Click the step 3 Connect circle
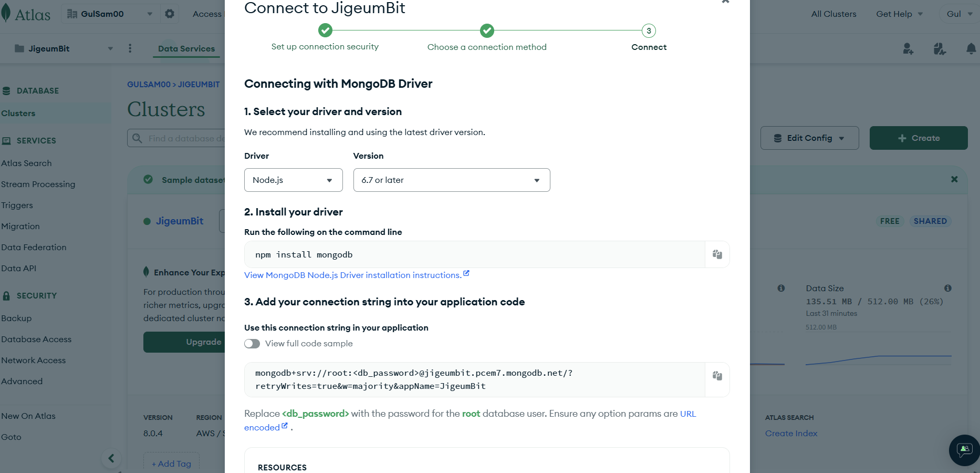 tap(649, 30)
